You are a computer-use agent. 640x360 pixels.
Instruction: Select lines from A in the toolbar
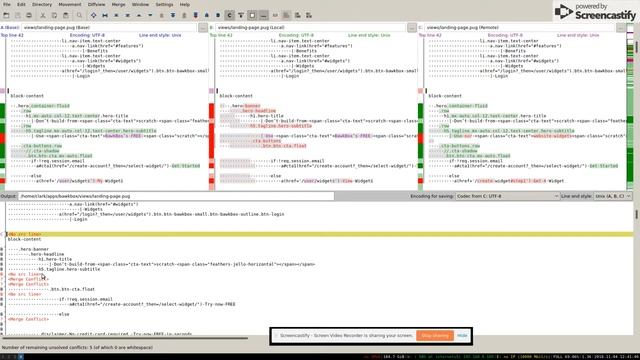point(207,16)
